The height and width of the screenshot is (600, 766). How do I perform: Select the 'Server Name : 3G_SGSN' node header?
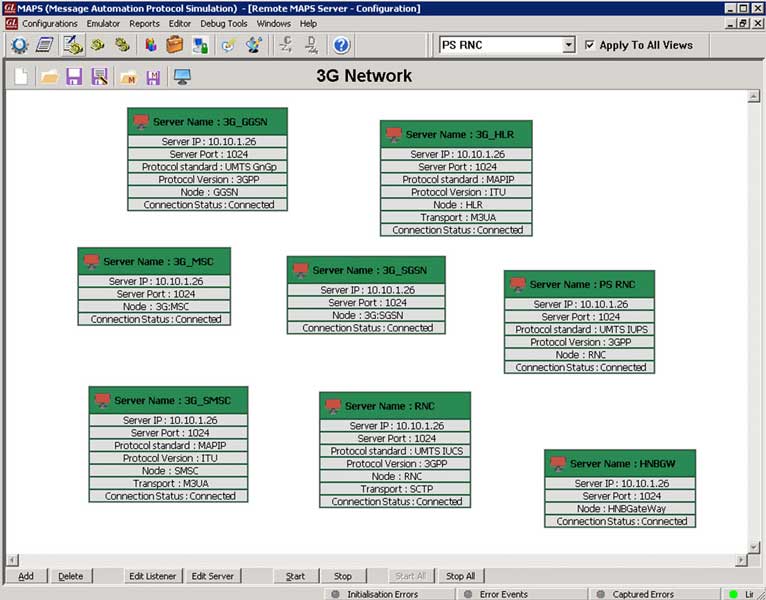click(x=366, y=270)
